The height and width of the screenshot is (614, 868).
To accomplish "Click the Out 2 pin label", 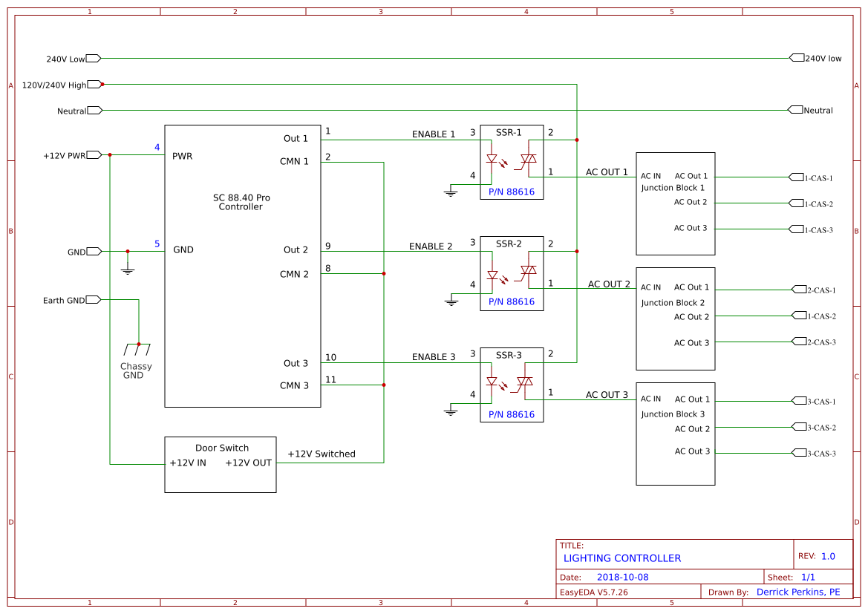I will [x=296, y=250].
